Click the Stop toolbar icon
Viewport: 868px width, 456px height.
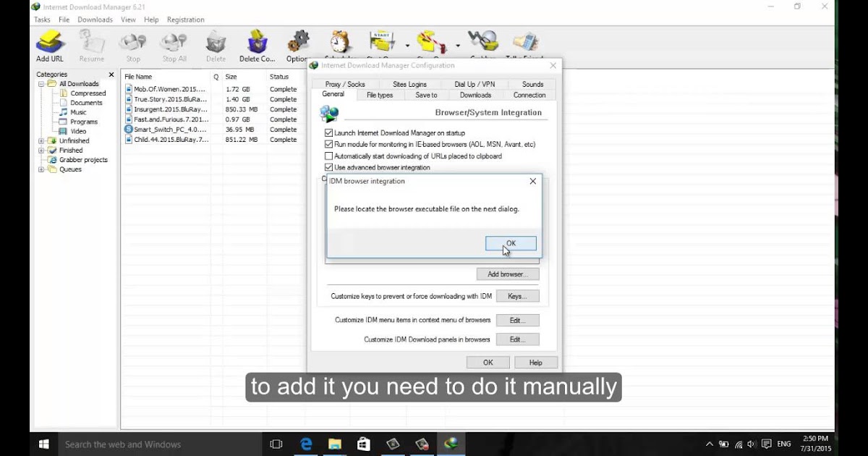click(133, 46)
